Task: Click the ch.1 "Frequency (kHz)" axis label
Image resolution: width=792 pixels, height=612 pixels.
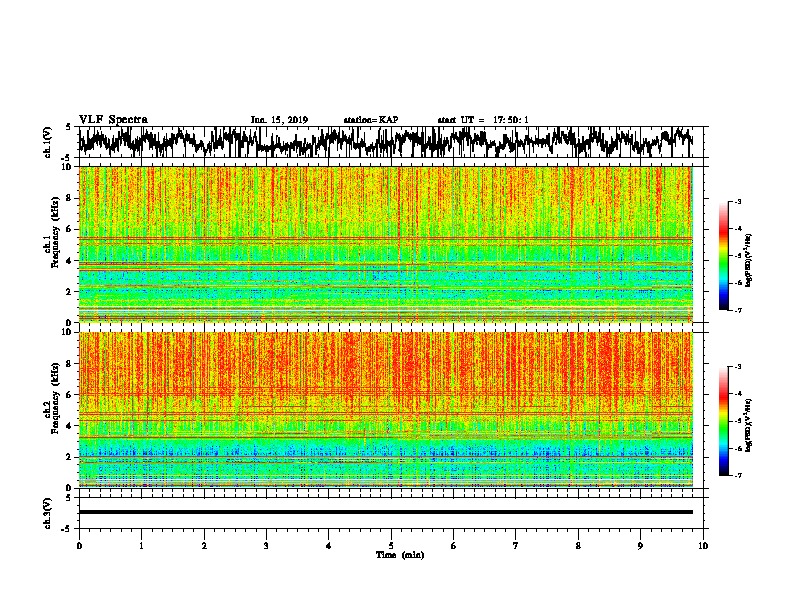Action: click(x=55, y=233)
